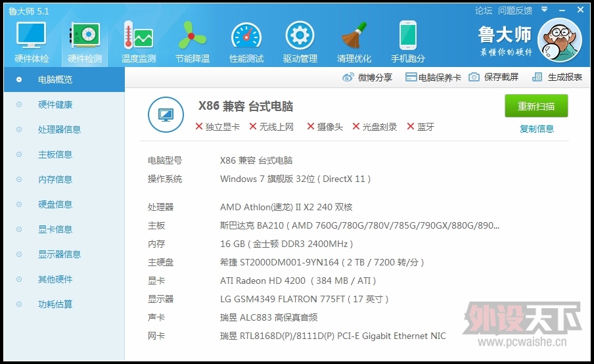Click the red X beside 光盘刻录
This screenshot has height=364, width=594.
click(x=355, y=126)
